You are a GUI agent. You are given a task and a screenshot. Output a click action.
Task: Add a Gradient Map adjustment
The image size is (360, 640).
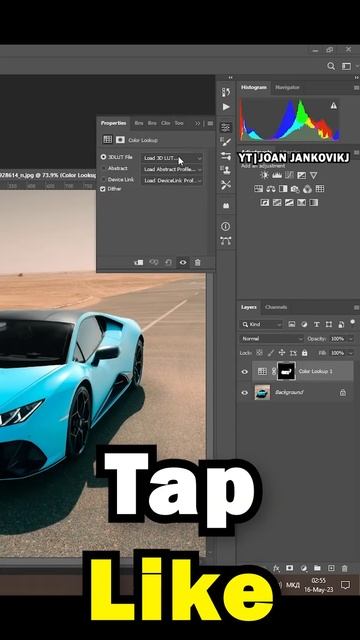pyautogui.click(x=313, y=202)
